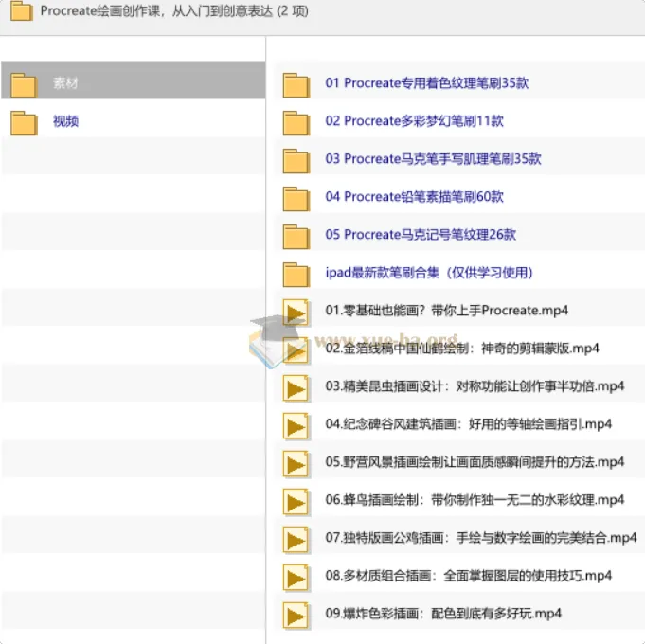Select the 素材 label in the left pane
645x644 pixels.
click(65, 83)
